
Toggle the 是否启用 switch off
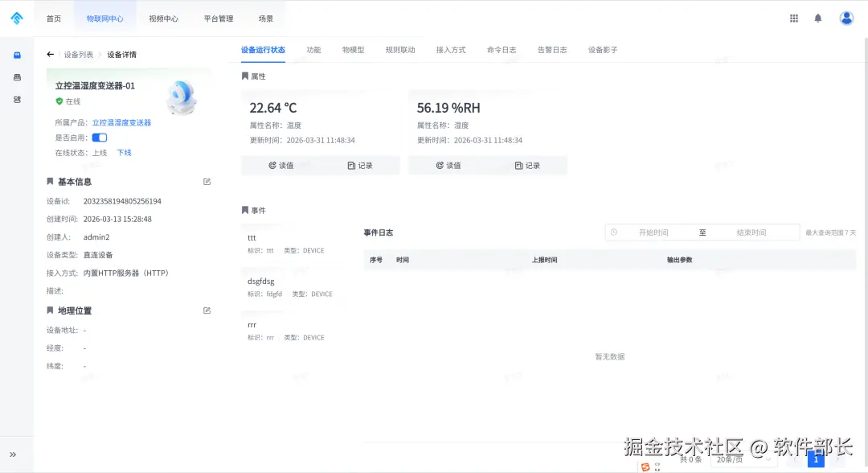click(x=100, y=137)
